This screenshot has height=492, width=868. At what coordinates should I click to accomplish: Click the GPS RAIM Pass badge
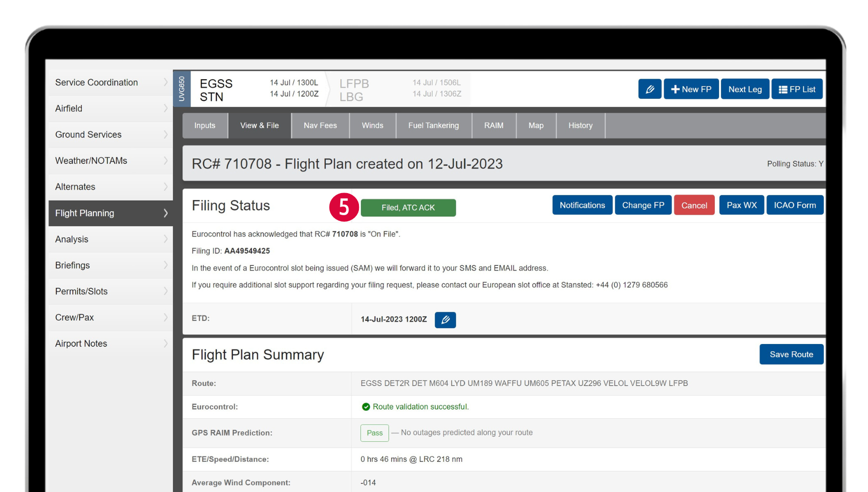click(x=375, y=433)
